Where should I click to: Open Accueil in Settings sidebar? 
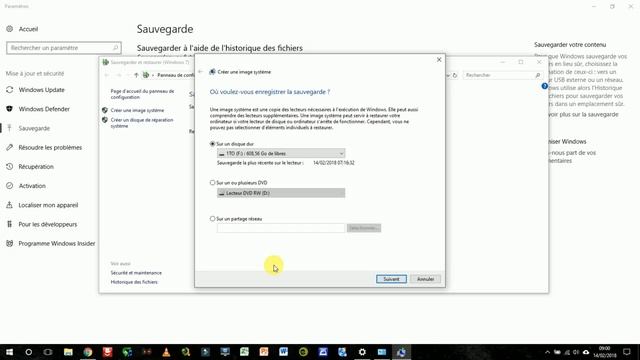tap(28, 29)
